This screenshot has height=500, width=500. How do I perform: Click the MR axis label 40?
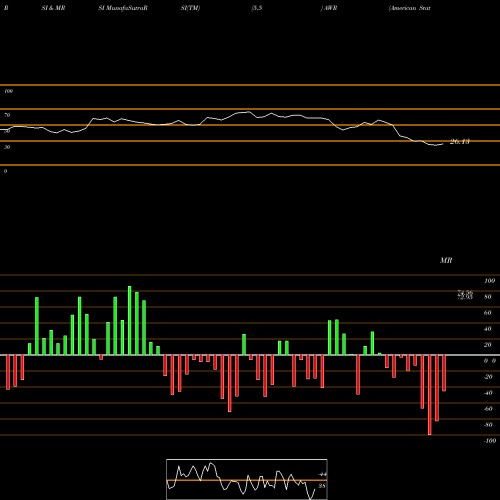pyautogui.click(x=488, y=329)
